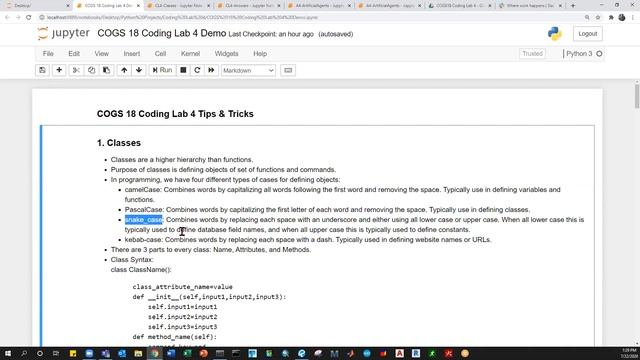Open the command palette keyboard icon

pos(288,70)
